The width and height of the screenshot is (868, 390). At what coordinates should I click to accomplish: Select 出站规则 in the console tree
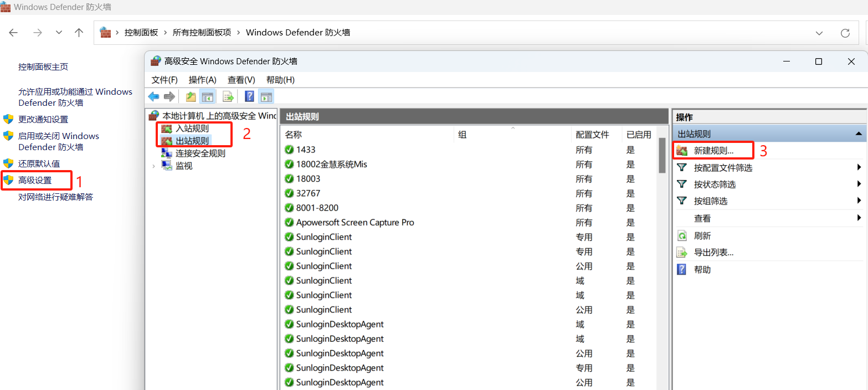tap(192, 141)
